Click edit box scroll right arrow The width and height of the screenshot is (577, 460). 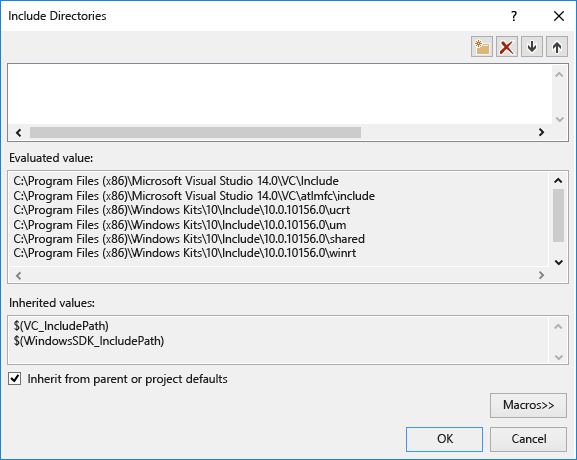[x=541, y=132]
